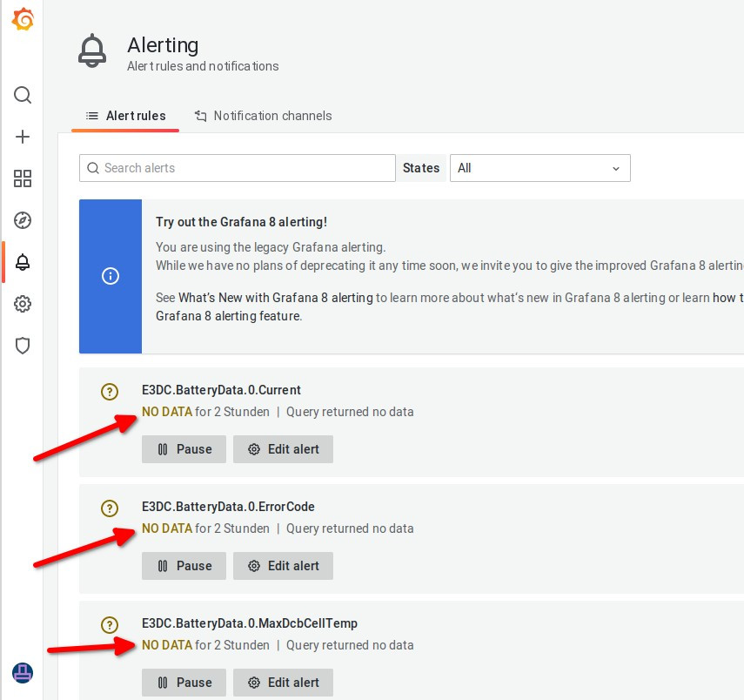Image resolution: width=744 pixels, height=700 pixels.
Task: Open the E3DC.BatteryData.0.Current alert title
Action: pyautogui.click(x=221, y=390)
